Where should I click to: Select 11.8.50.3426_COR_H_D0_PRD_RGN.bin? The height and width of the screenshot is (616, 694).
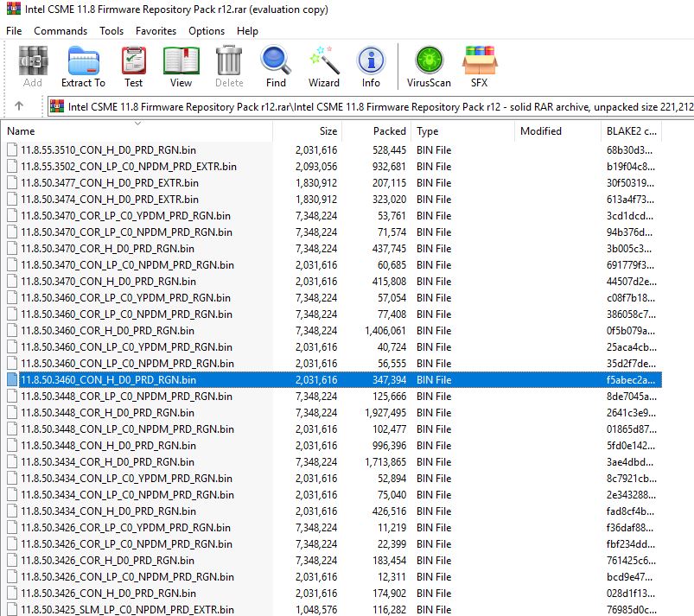click(x=107, y=560)
